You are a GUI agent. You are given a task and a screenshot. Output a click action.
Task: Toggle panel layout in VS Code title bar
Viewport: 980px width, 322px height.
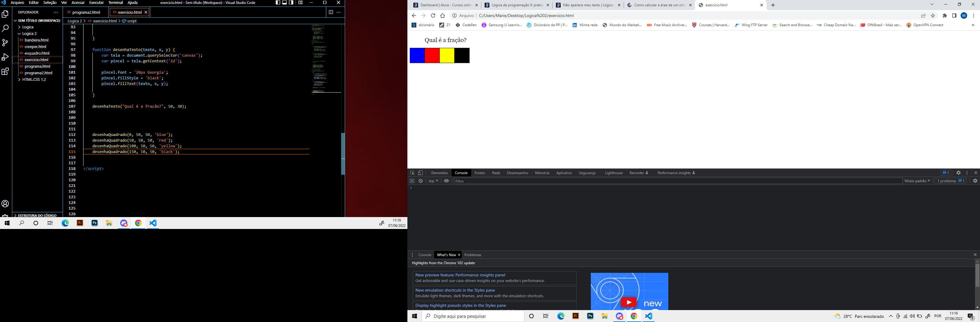click(285, 3)
